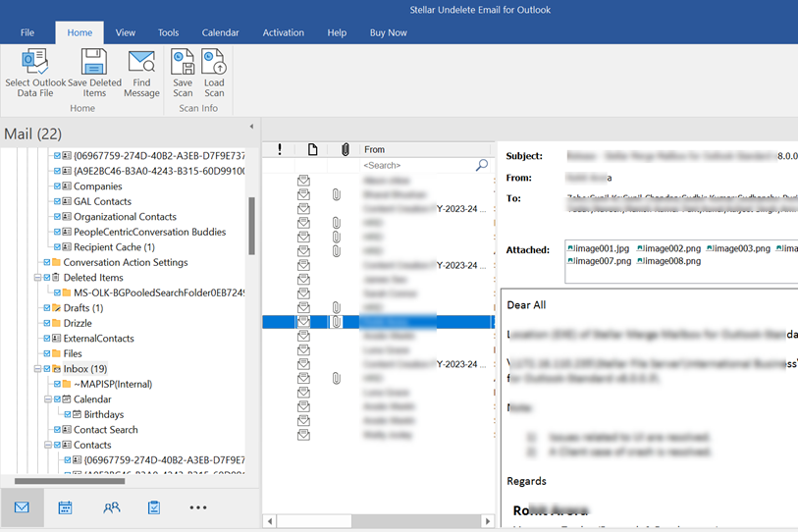Select the MS-OLK-BGPooledSearchFolder item
The width and height of the screenshot is (798, 532).
click(x=159, y=293)
